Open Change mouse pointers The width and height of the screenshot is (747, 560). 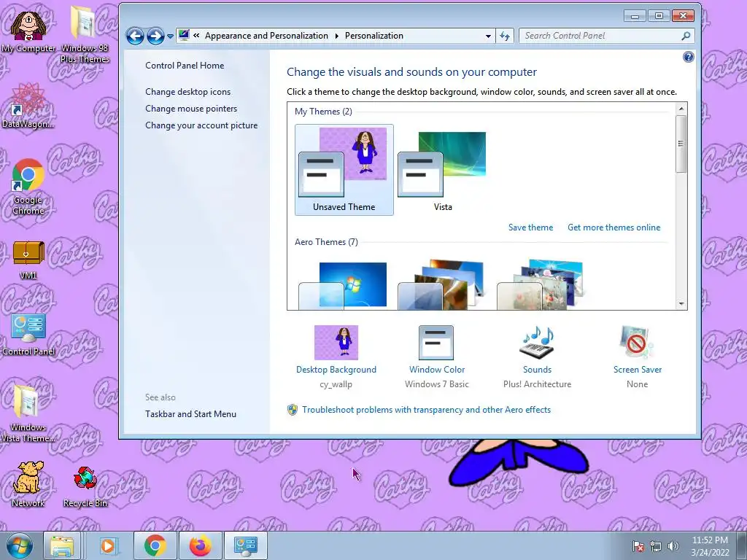click(x=191, y=109)
